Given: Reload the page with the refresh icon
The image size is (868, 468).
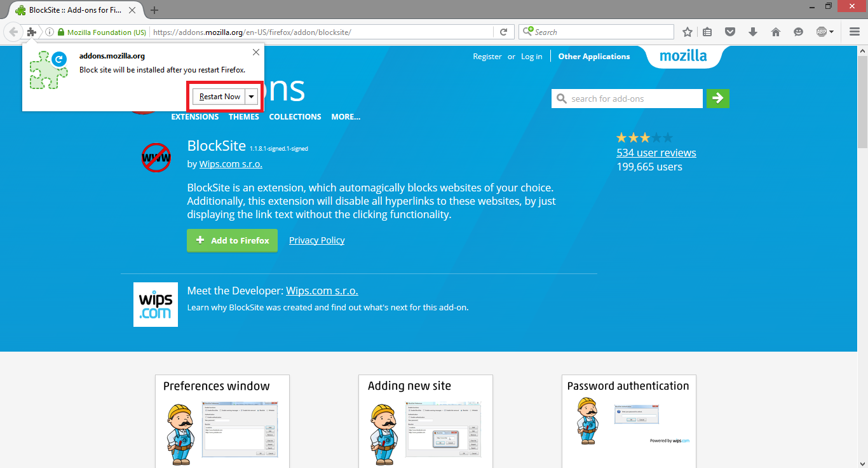Looking at the screenshot, I should point(503,32).
